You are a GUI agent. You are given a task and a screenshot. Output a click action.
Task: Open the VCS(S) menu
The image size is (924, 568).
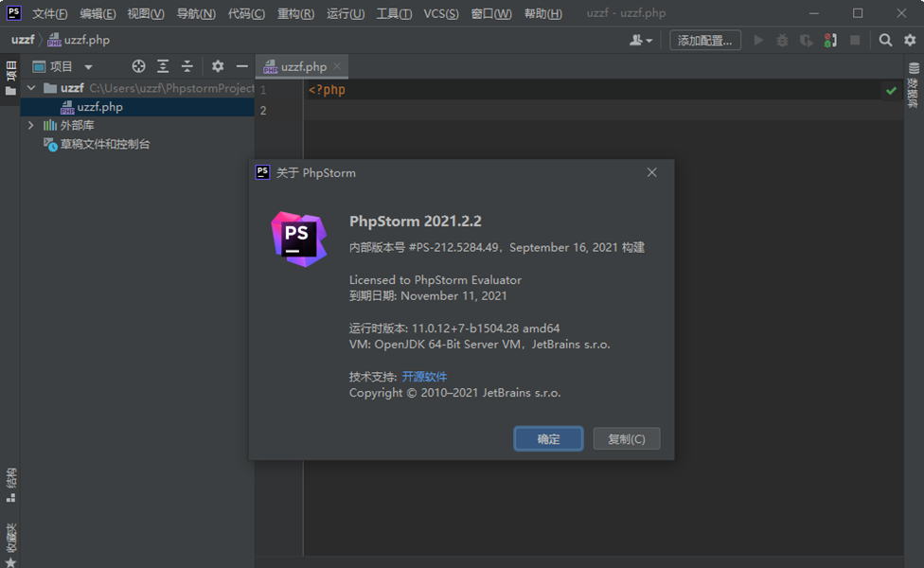tap(441, 13)
